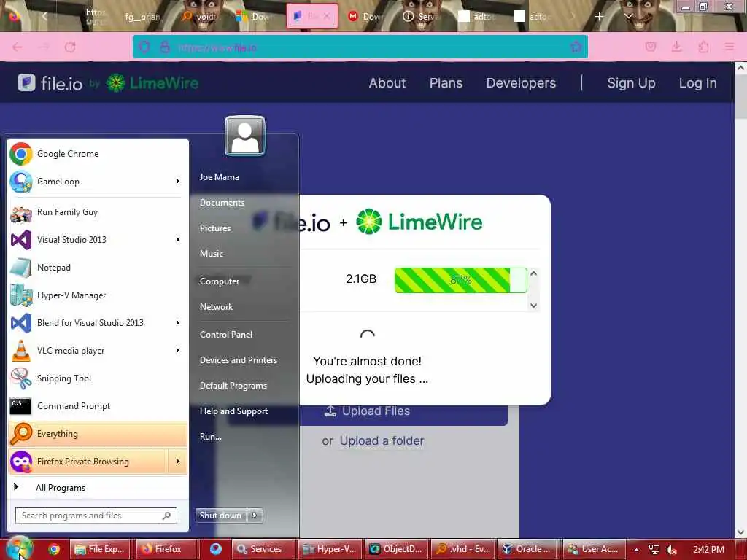Click the Upload a folder link
Image resolution: width=747 pixels, height=560 pixels.
pyautogui.click(x=382, y=441)
